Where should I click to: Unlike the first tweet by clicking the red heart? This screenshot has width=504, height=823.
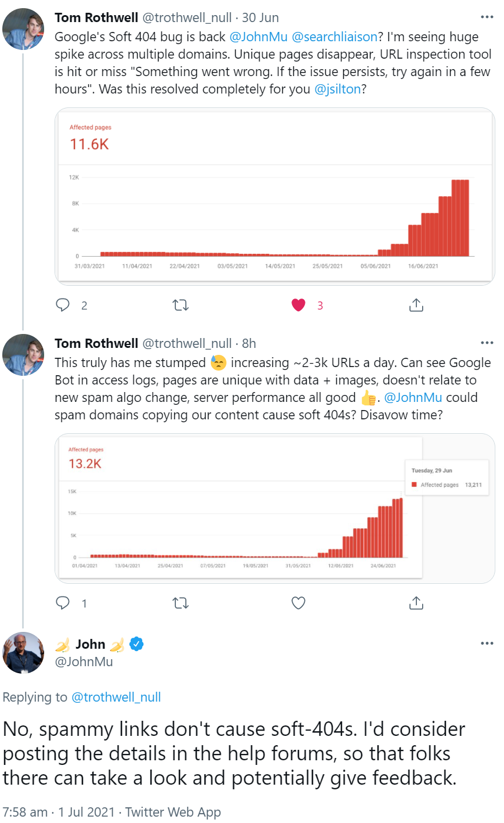[x=298, y=304]
